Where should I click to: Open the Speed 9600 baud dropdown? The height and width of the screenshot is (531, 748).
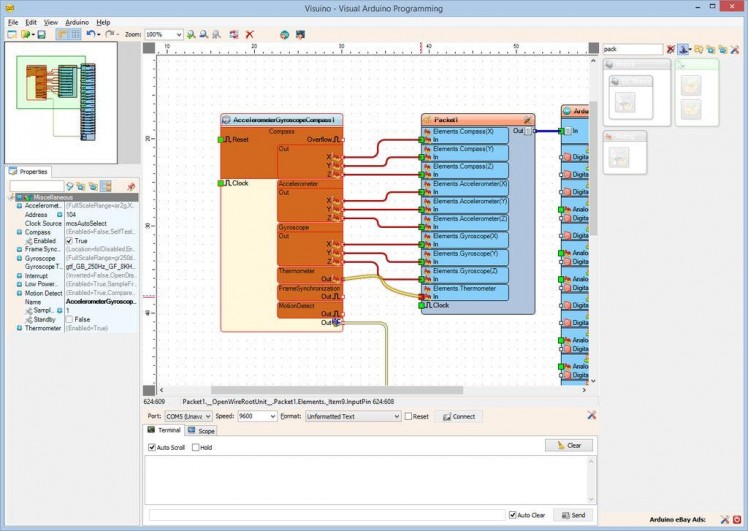(x=255, y=416)
